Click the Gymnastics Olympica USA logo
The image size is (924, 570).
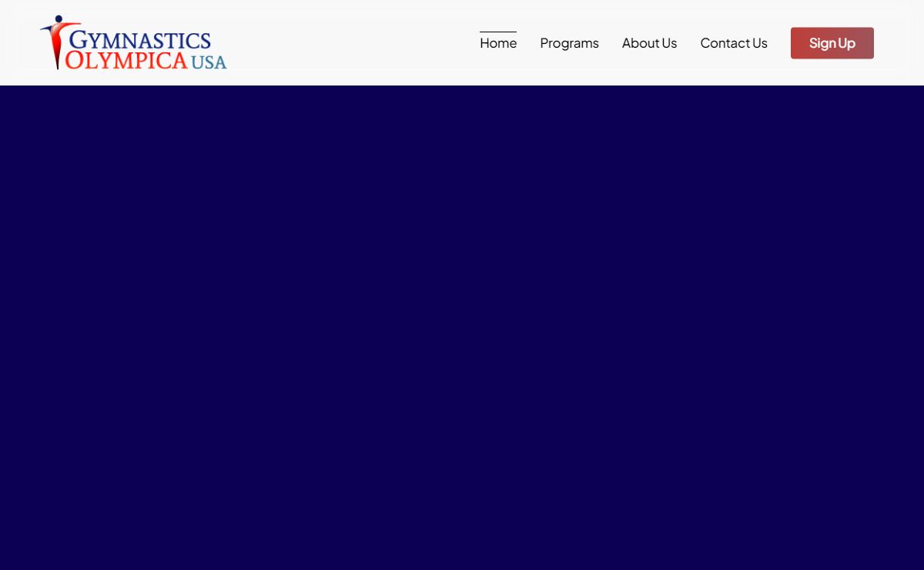pos(133,43)
